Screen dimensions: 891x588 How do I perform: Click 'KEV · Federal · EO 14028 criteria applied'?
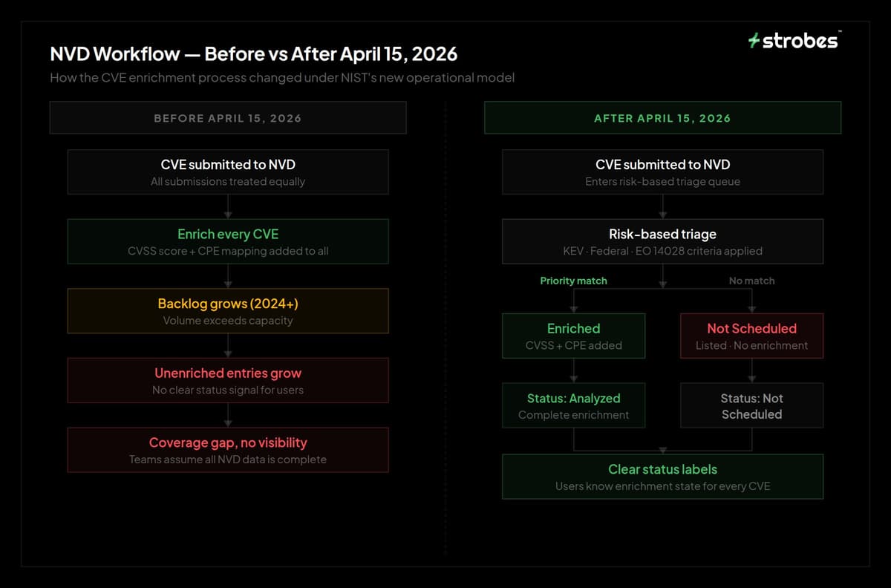click(x=662, y=251)
